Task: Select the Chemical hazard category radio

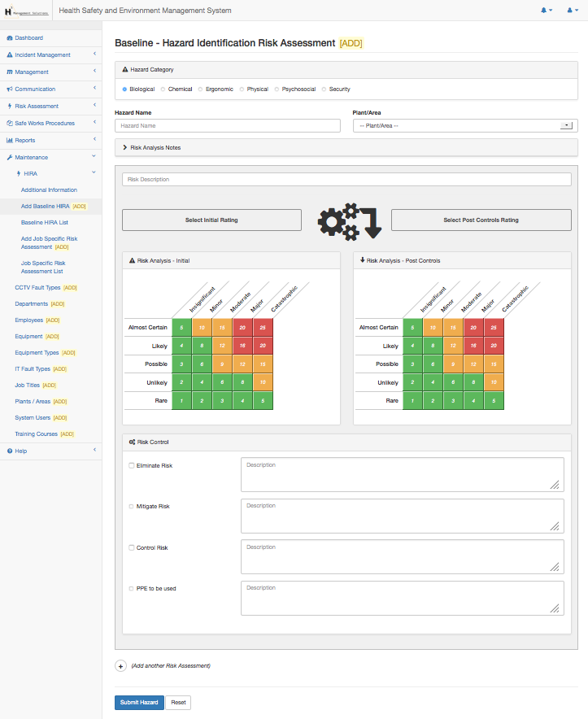Action: [x=163, y=89]
